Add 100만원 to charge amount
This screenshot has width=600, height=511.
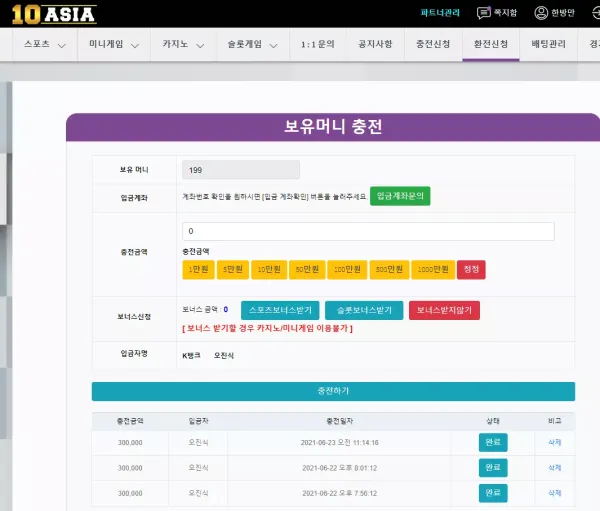pyautogui.click(x=347, y=269)
